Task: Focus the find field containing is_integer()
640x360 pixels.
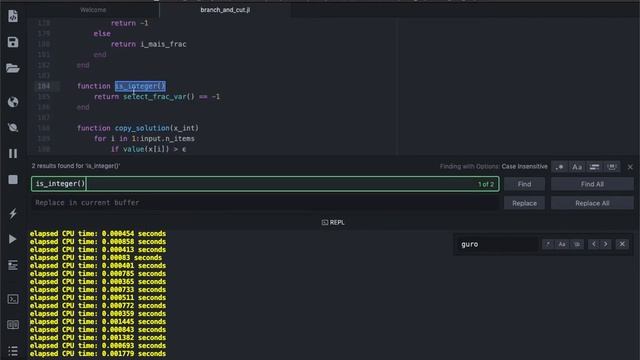Action: (x=265, y=184)
